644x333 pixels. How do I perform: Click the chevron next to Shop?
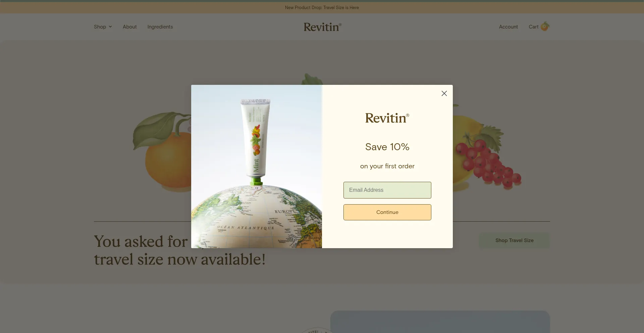tap(110, 27)
